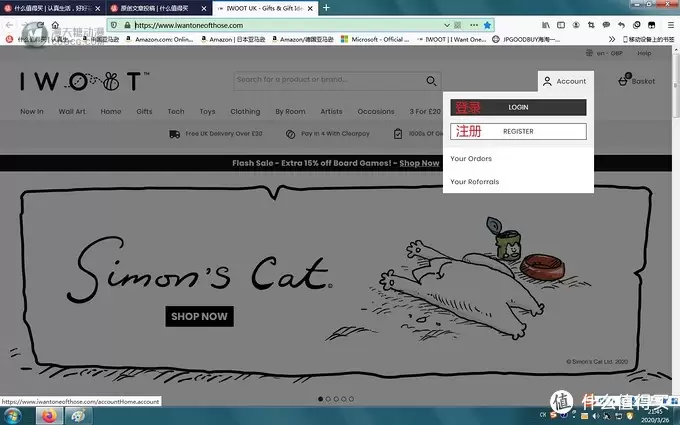Toggle the blue bookmark star
The image size is (680, 425).
487,25
